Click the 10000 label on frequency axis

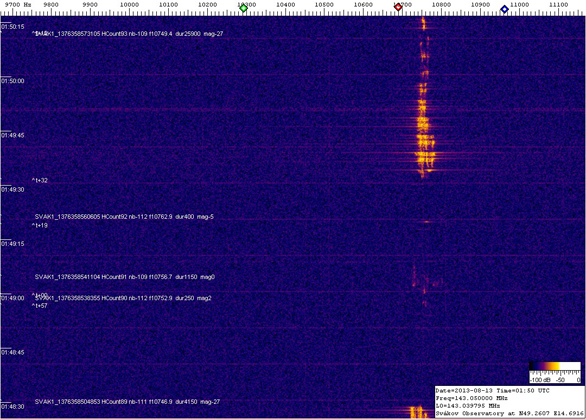[129, 5]
